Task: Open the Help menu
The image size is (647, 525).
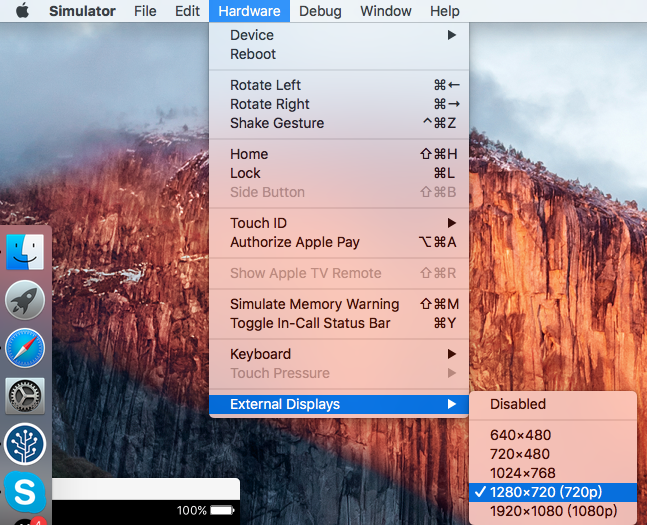Action: tap(444, 11)
